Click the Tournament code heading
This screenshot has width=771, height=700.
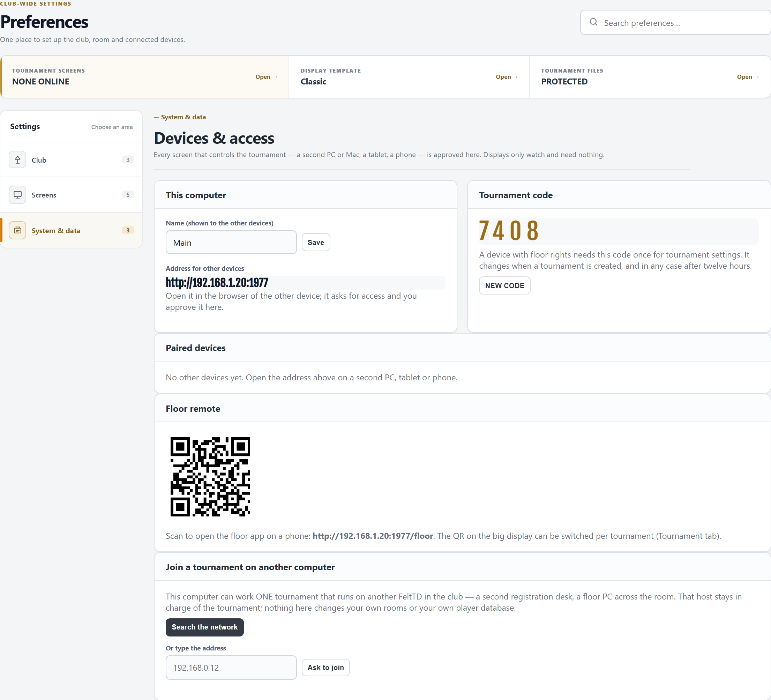(516, 195)
